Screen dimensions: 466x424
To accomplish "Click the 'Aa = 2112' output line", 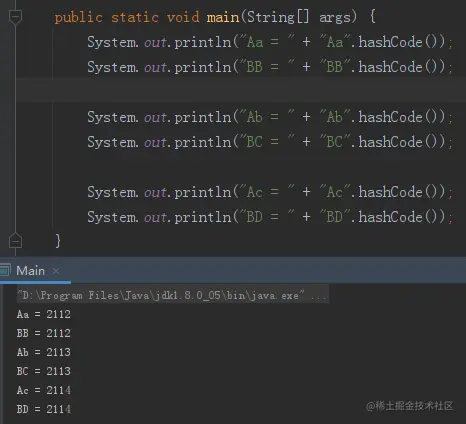I will [44, 314].
